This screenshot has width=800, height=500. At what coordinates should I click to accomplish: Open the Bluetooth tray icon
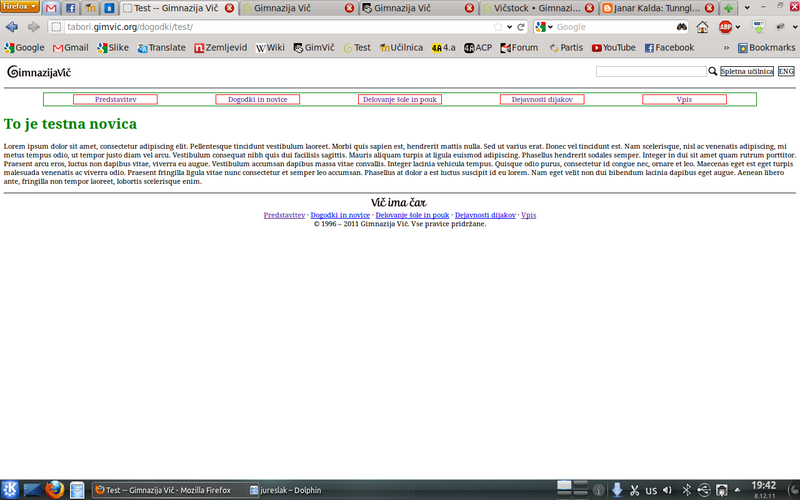[685, 490]
